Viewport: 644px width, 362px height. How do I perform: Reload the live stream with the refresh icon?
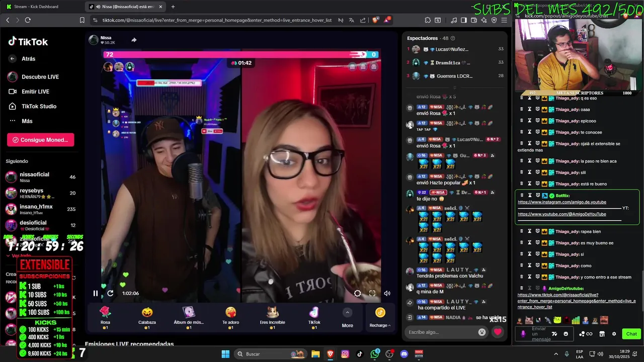[110, 293]
